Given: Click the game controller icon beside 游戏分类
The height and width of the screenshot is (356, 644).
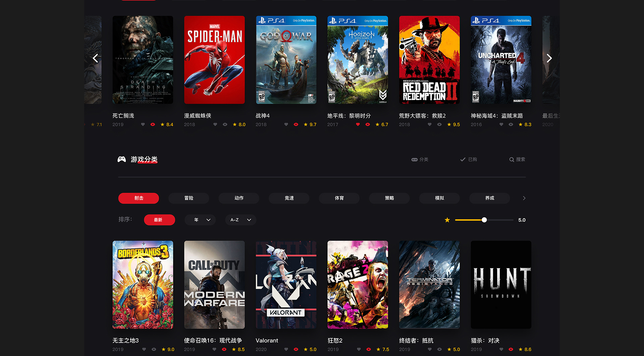Looking at the screenshot, I should coord(121,159).
